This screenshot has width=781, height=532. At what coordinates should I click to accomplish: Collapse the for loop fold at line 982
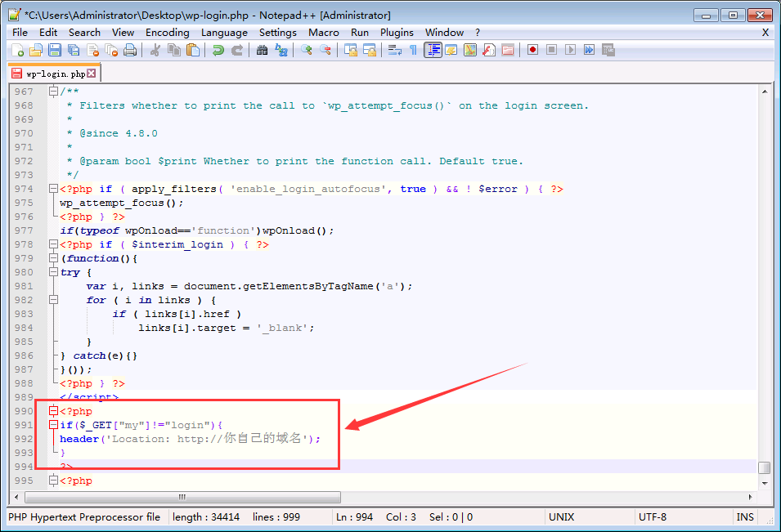pos(54,300)
